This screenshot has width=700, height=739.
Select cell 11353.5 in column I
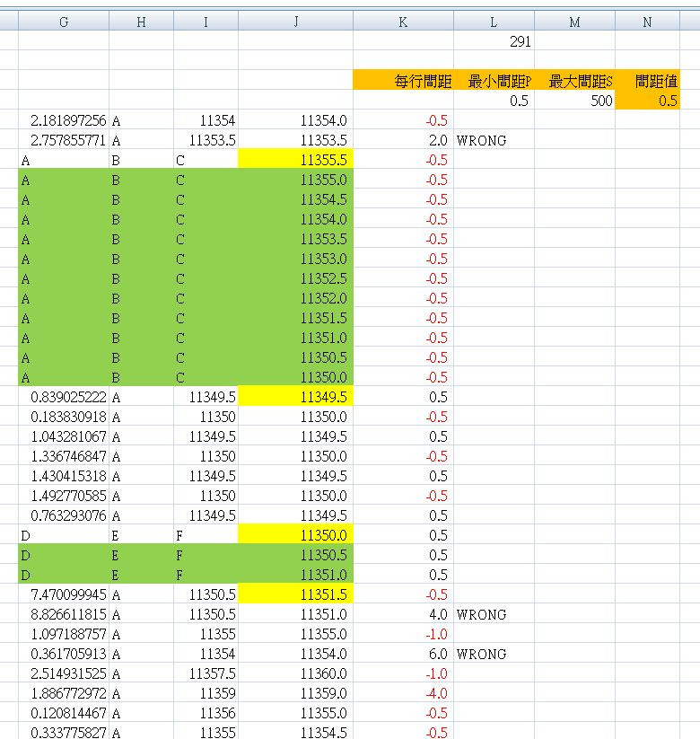tap(206, 140)
